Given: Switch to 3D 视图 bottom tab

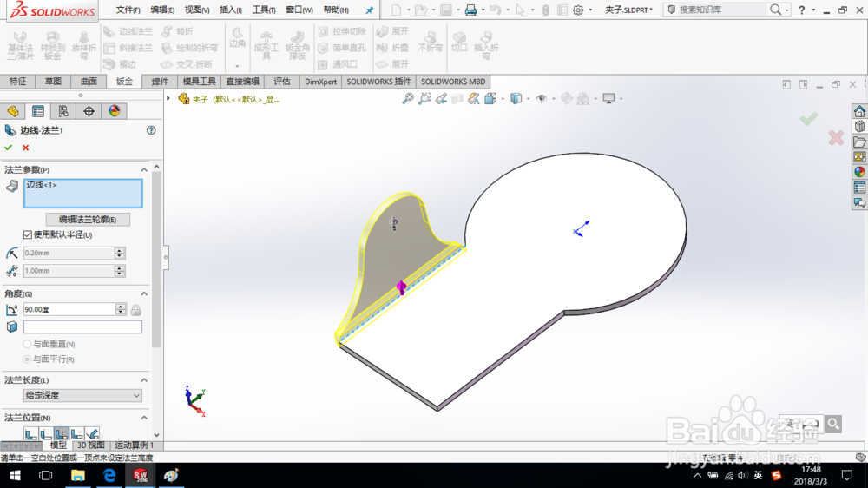Looking at the screenshot, I should (x=91, y=445).
